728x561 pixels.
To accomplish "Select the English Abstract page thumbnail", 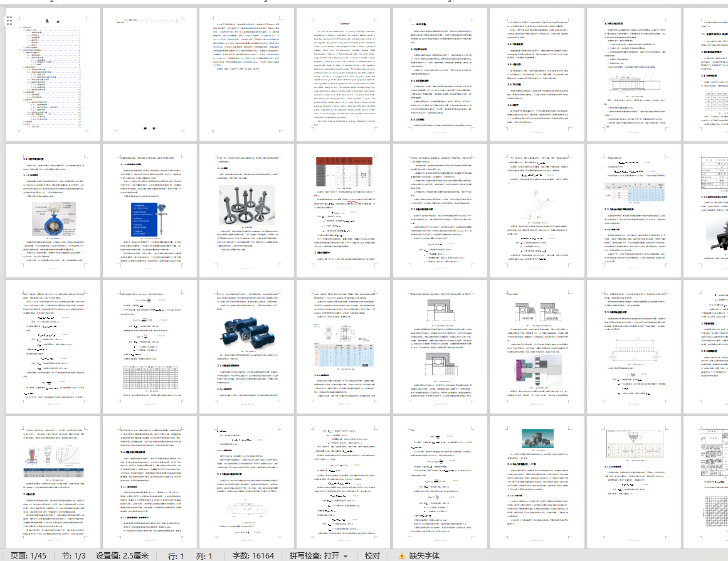I will point(344,75).
